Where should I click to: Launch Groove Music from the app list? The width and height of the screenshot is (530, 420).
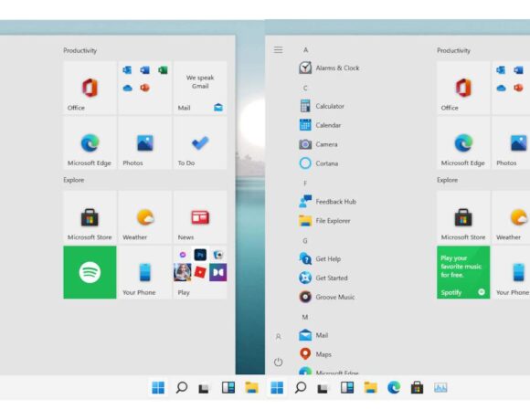pos(326,297)
